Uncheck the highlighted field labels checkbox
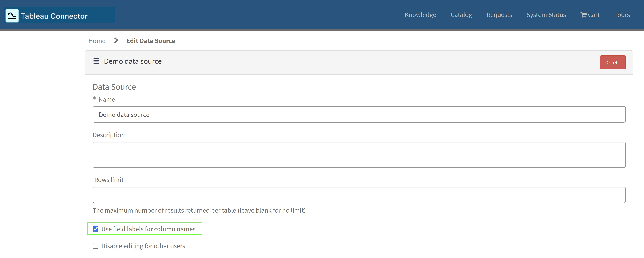 point(95,229)
